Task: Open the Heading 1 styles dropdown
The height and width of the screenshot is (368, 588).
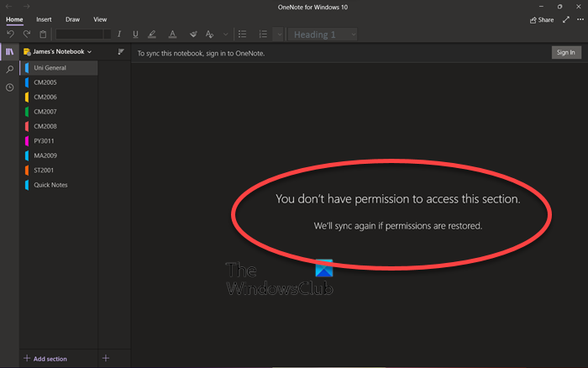Action: point(323,34)
